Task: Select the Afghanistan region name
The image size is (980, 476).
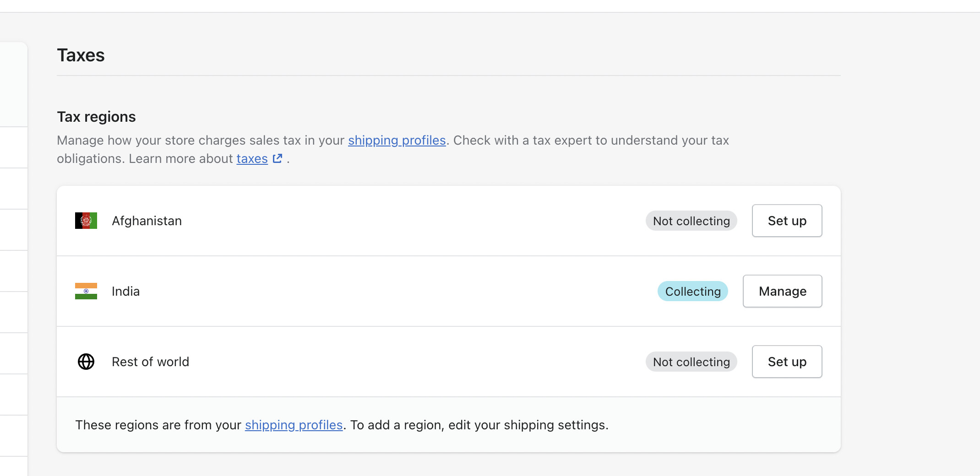Action: [x=147, y=221]
